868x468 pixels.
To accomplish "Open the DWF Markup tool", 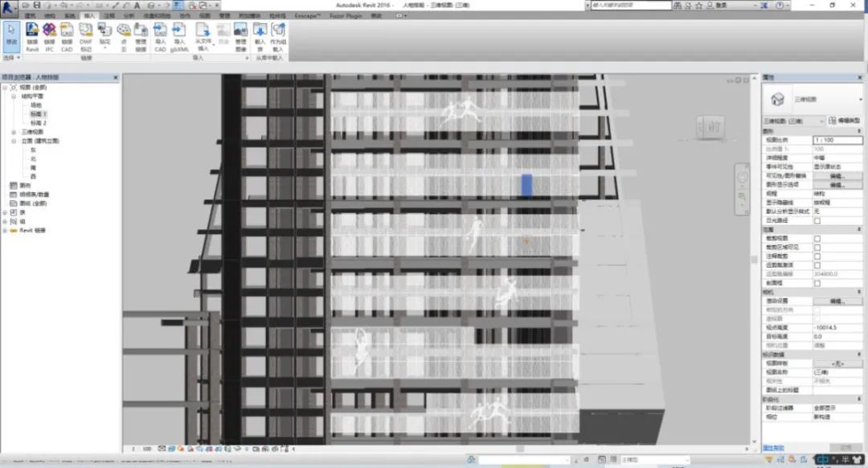I will point(86,36).
